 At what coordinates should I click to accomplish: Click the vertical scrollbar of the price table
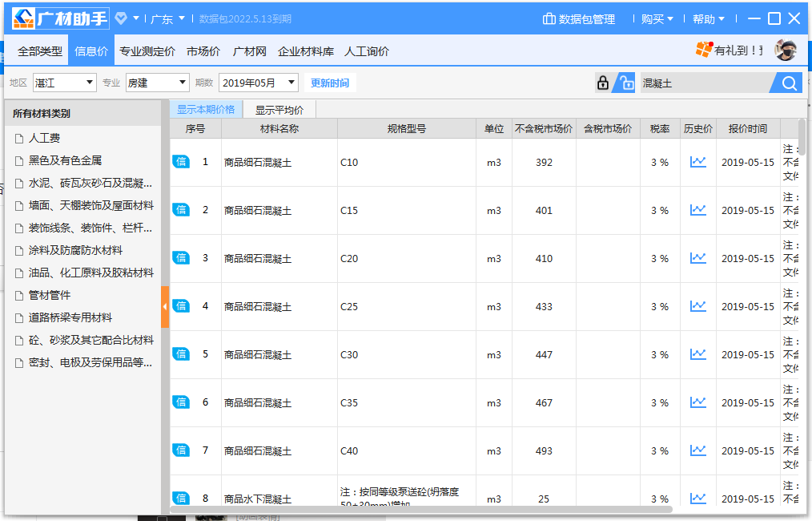click(x=802, y=137)
